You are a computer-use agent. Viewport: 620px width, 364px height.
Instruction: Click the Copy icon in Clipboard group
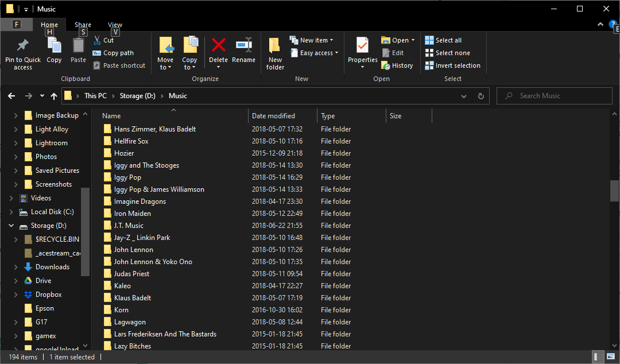[54, 45]
